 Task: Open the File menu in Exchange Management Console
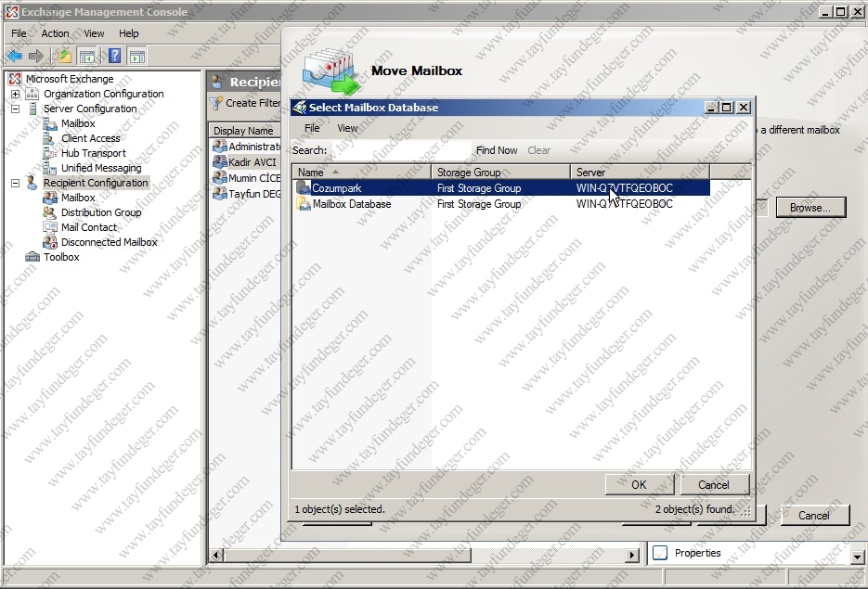[19, 33]
